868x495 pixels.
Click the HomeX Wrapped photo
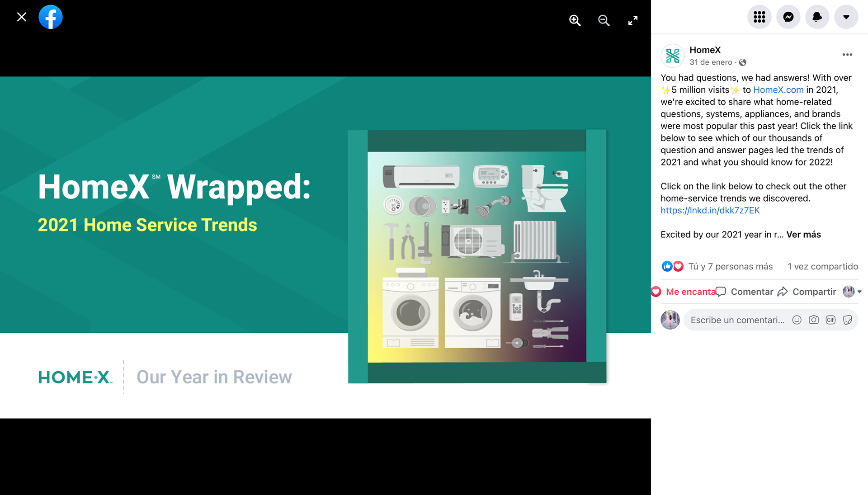pyautogui.click(x=325, y=247)
